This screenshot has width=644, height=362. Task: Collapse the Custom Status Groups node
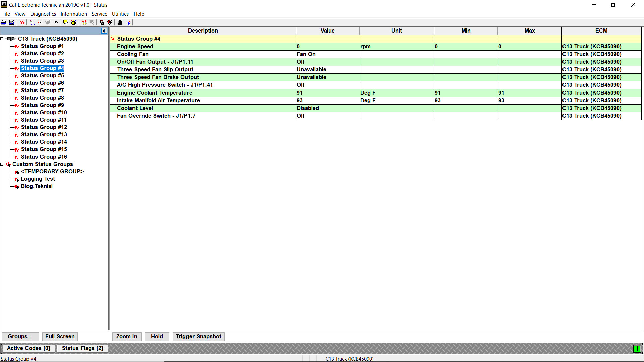click(x=2, y=164)
